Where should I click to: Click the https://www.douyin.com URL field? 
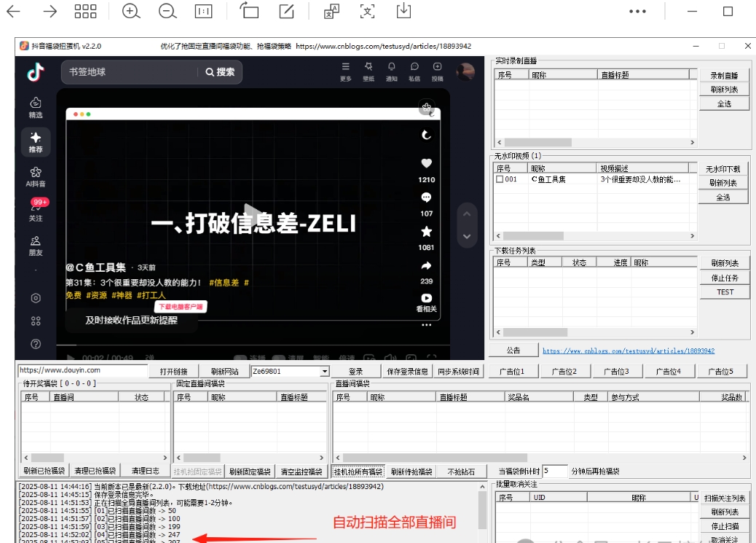click(82, 370)
